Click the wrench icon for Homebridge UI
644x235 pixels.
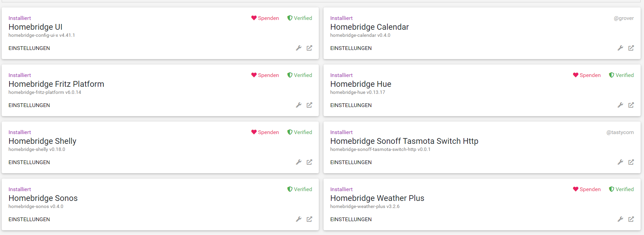[299, 48]
